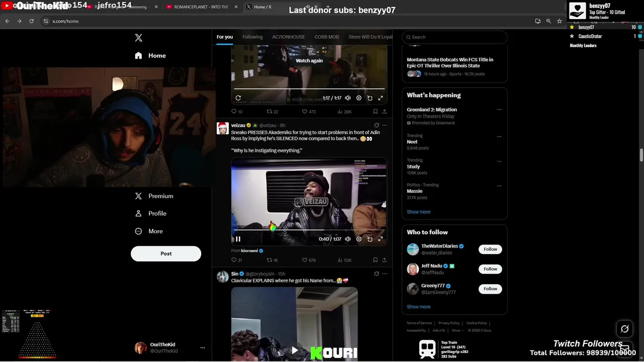Seek on the veizau video progress bar
The image size is (644, 362).
click(x=309, y=230)
